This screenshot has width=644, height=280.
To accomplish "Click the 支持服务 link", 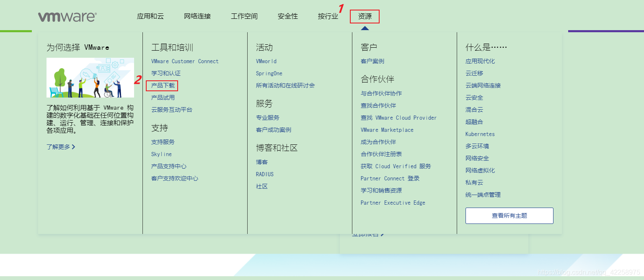I will point(163,142).
